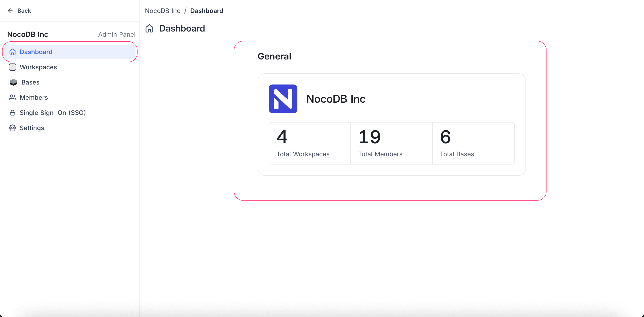Click the Members people icon

click(13, 97)
